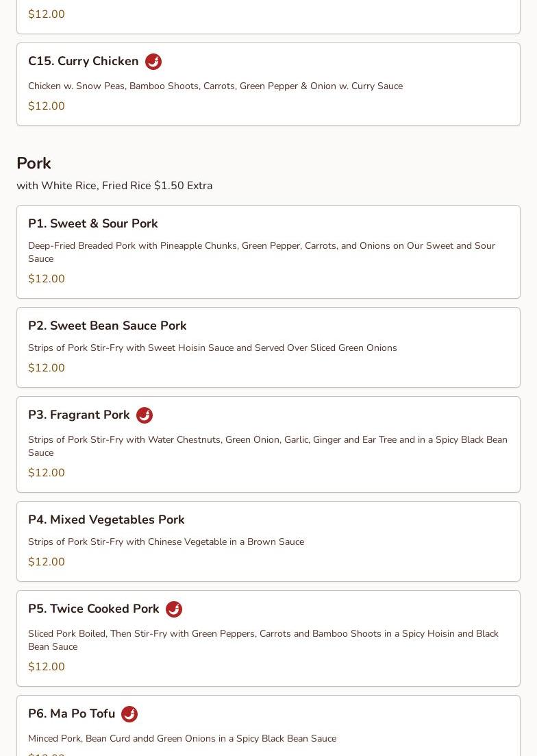
Task: Click the Sweet Bean Sauce Pork description text
Action: click(x=212, y=347)
